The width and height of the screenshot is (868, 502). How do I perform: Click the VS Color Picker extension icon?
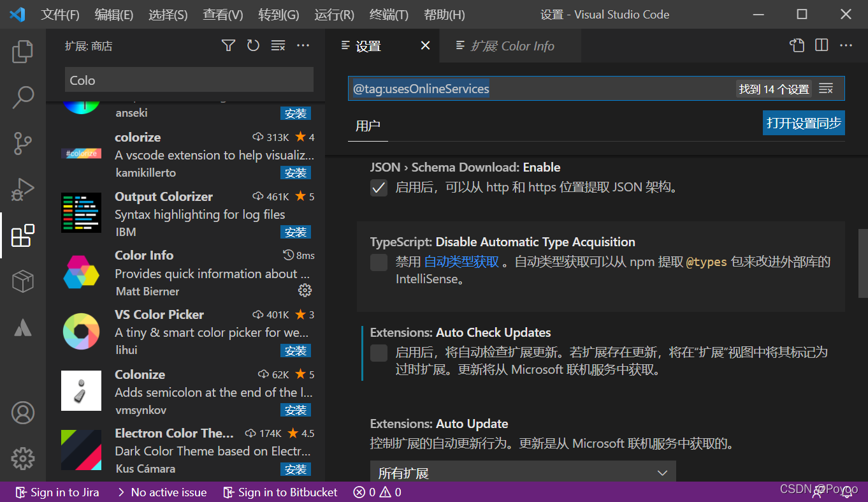[x=81, y=332]
